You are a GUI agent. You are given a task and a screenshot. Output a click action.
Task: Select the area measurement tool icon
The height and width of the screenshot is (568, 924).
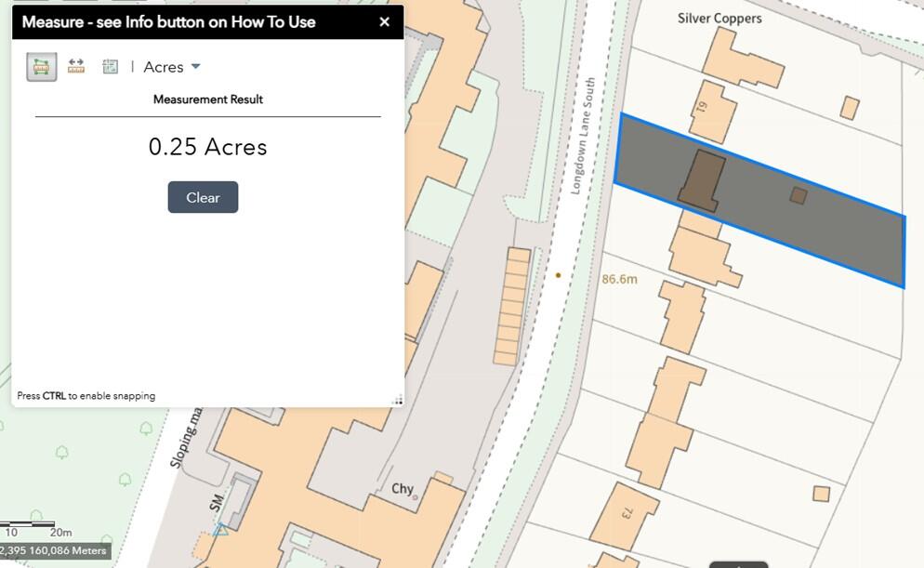click(x=41, y=66)
